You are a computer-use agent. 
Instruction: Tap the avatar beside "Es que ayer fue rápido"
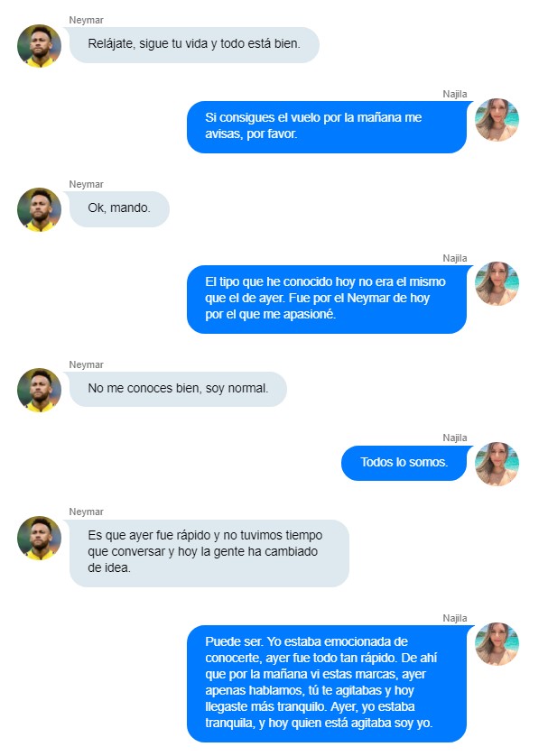[39, 538]
